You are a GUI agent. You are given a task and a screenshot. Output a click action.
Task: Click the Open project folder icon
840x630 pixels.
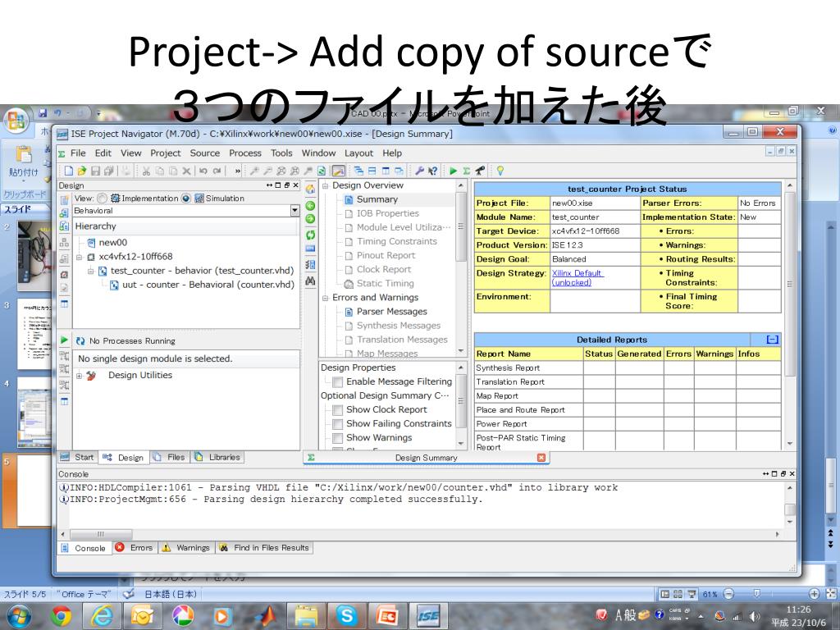click(x=81, y=171)
